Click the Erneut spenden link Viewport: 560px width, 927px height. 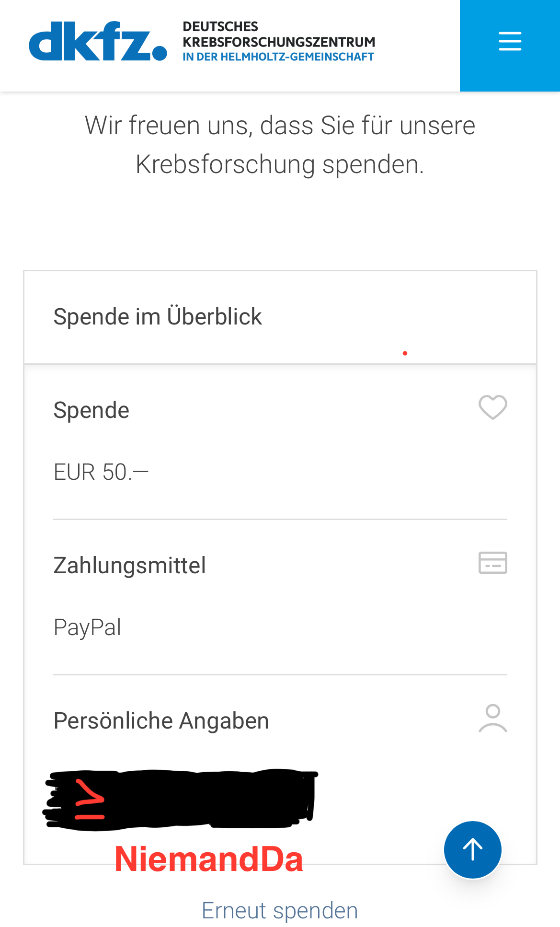click(280, 910)
